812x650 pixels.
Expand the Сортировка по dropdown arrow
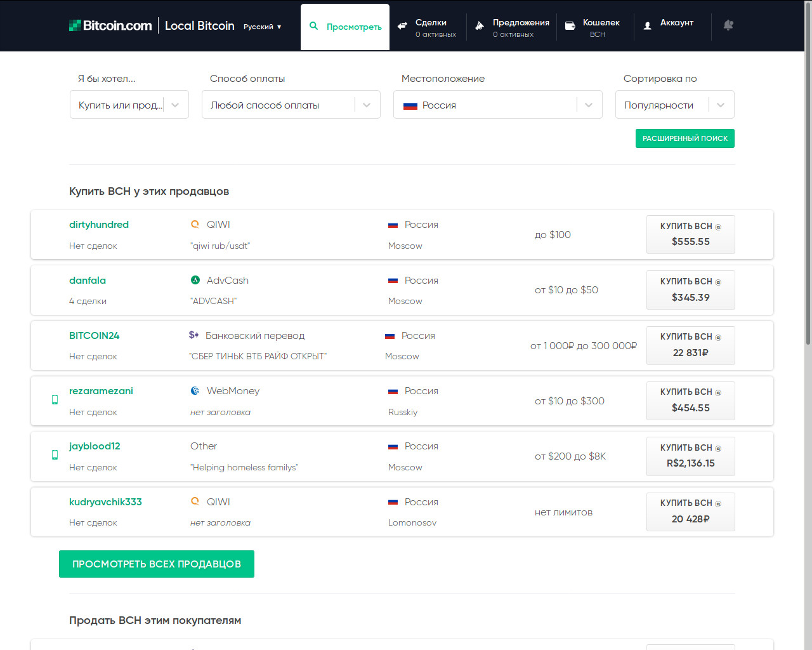[721, 105]
